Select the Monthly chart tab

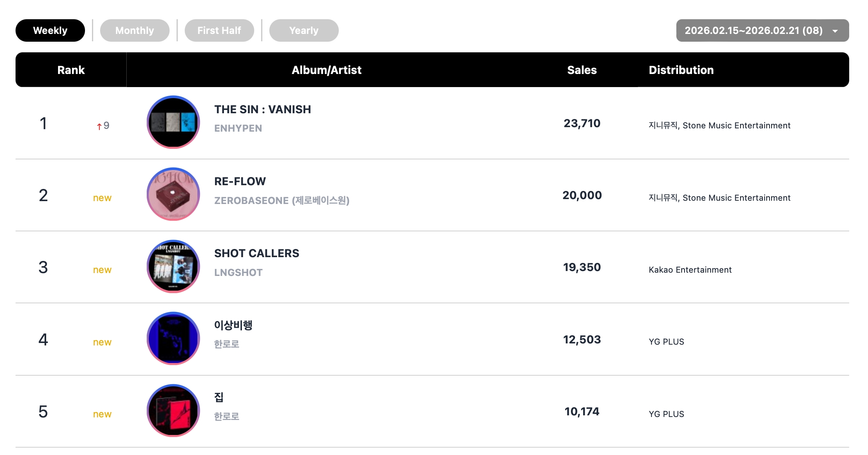pyautogui.click(x=134, y=31)
